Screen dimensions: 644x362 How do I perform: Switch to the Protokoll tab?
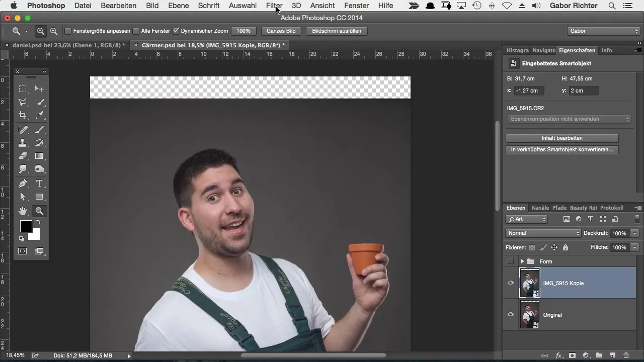tap(612, 208)
